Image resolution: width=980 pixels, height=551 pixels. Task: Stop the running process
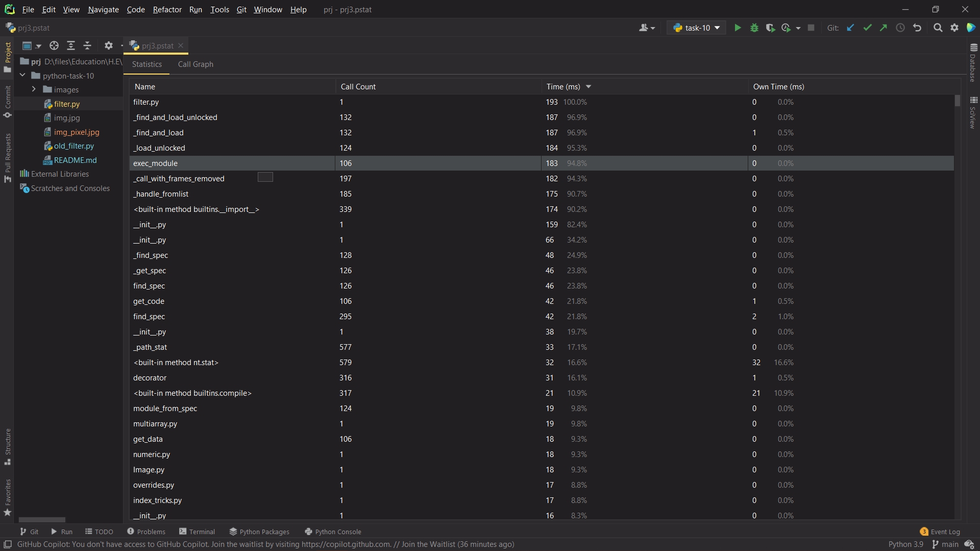pyautogui.click(x=811, y=28)
